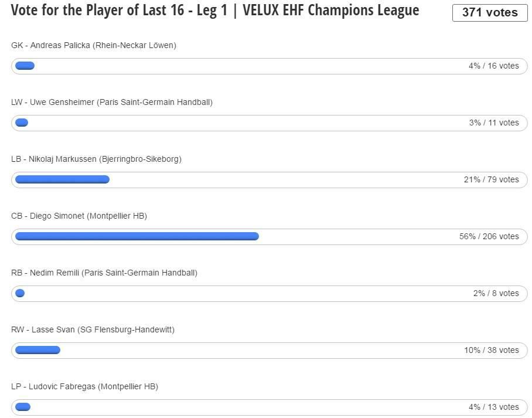Image resolution: width=532 pixels, height=418 pixels.
Task: Click Ludovic Fabregas's blue progress bar
Action: tap(23, 407)
